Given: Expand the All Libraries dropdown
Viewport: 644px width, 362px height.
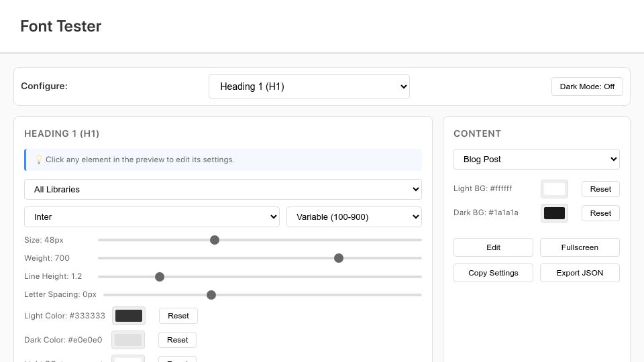Looking at the screenshot, I should [223, 189].
